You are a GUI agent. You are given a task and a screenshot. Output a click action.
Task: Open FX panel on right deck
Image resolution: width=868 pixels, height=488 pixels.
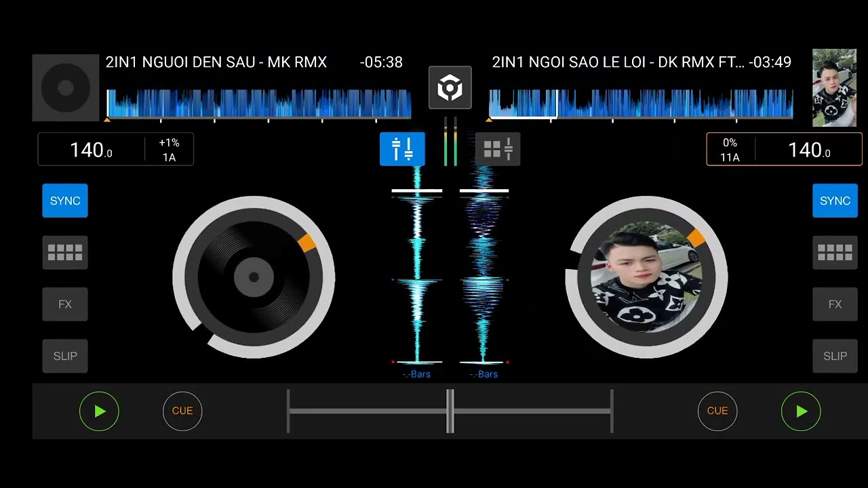835,304
